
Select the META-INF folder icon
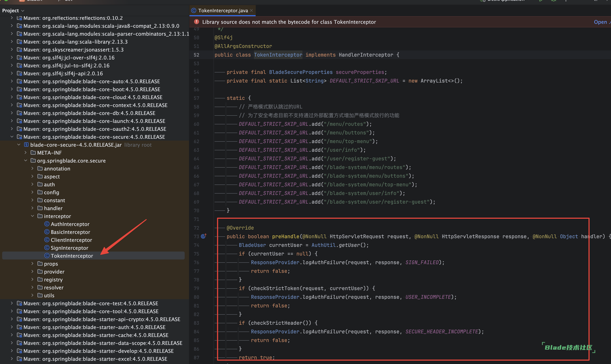(33, 153)
